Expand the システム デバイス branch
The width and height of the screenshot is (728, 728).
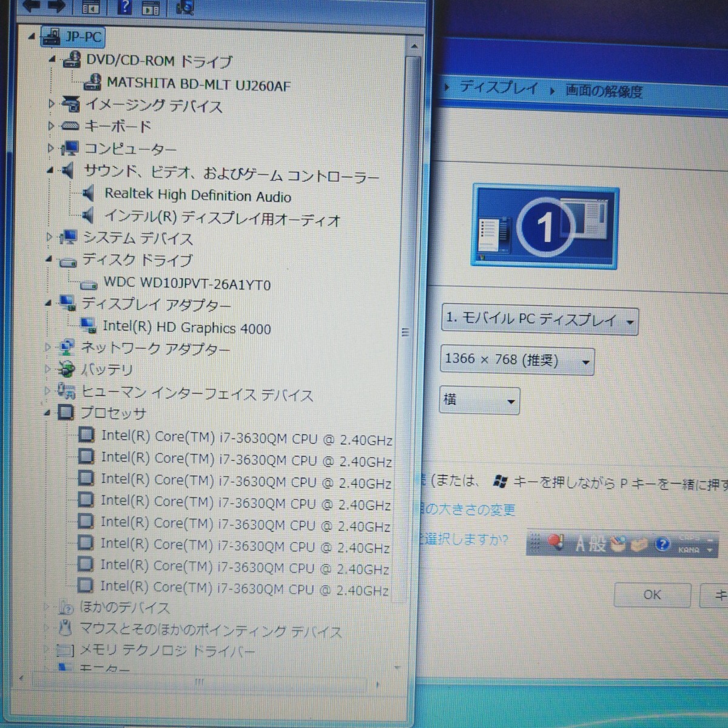50,237
